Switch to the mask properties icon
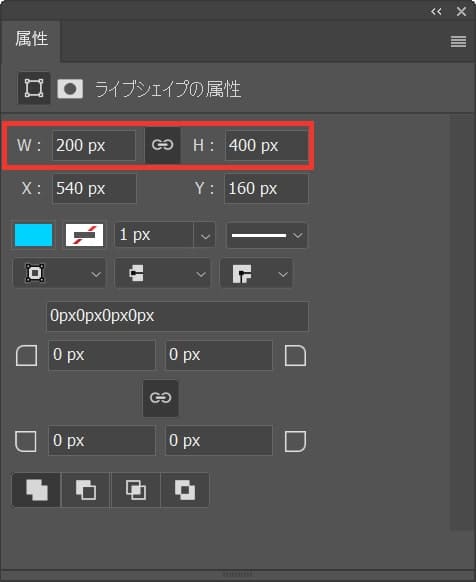476x582 pixels. [x=70, y=89]
